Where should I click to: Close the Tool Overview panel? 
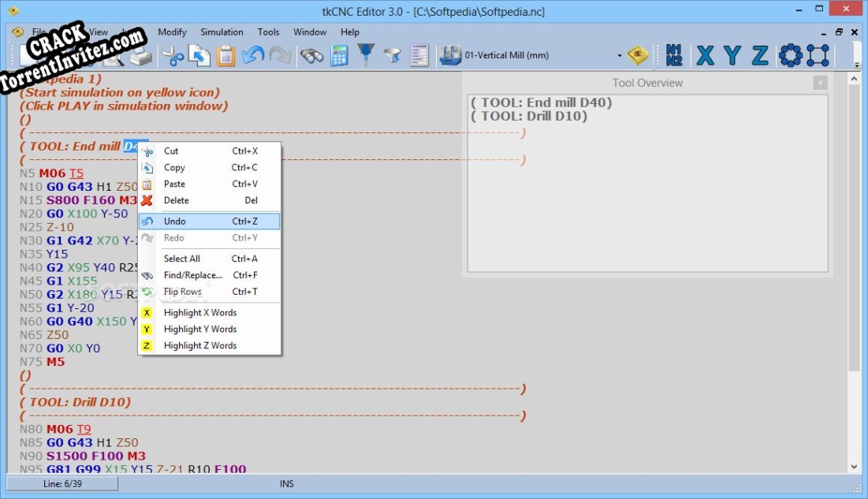(820, 82)
